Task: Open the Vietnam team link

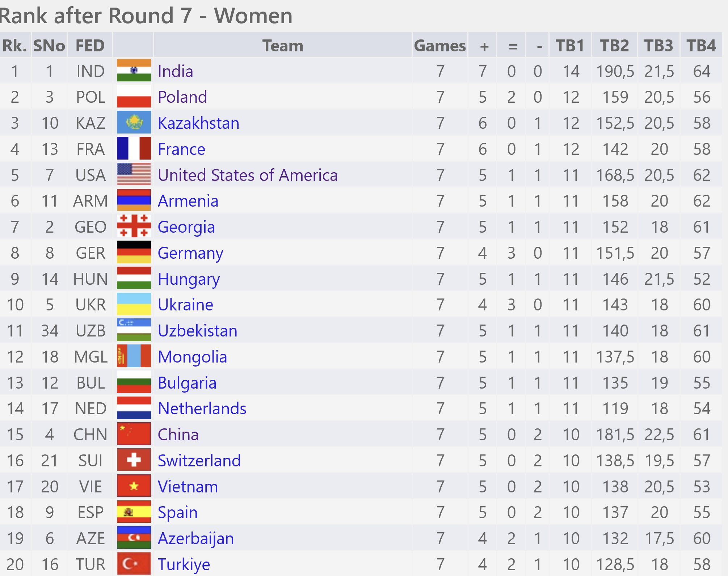Action: [x=188, y=487]
